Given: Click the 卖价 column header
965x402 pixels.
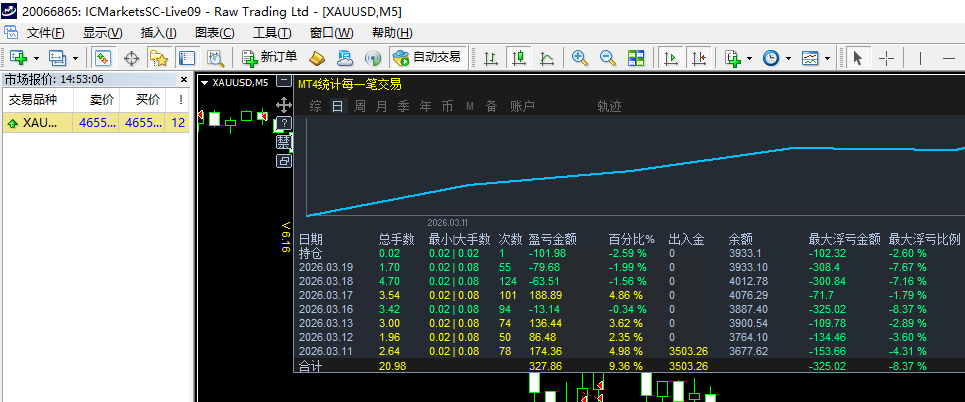Looking at the screenshot, I should click(96, 100).
